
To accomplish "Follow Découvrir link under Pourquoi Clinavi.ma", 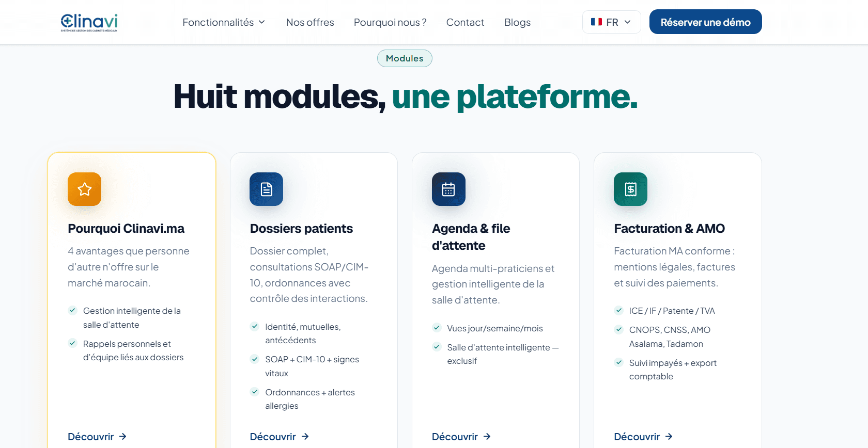I will pyautogui.click(x=97, y=437).
